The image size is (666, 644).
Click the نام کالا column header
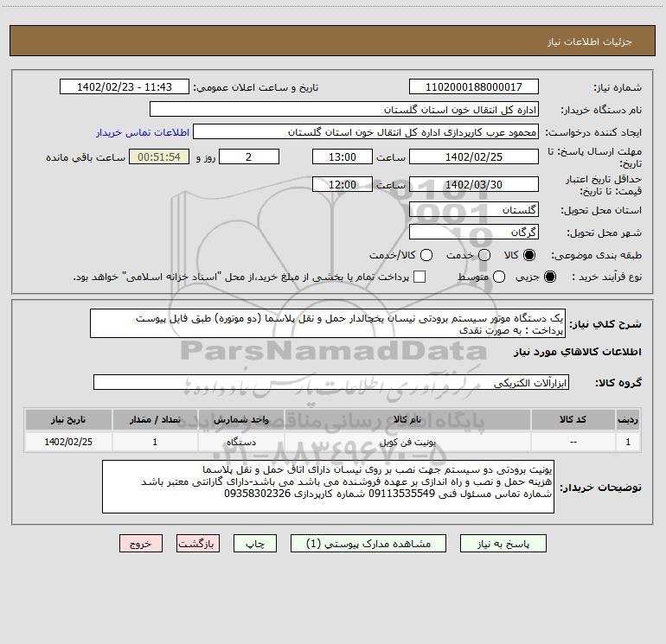pyautogui.click(x=407, y=419)
